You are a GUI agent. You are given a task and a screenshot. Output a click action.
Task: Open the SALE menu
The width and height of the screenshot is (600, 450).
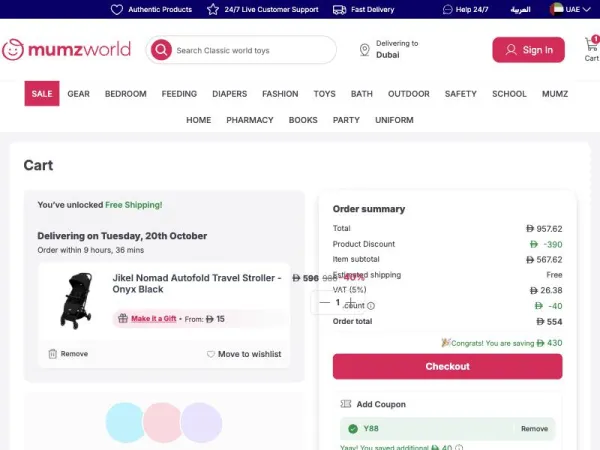click(x=42, y=93)
